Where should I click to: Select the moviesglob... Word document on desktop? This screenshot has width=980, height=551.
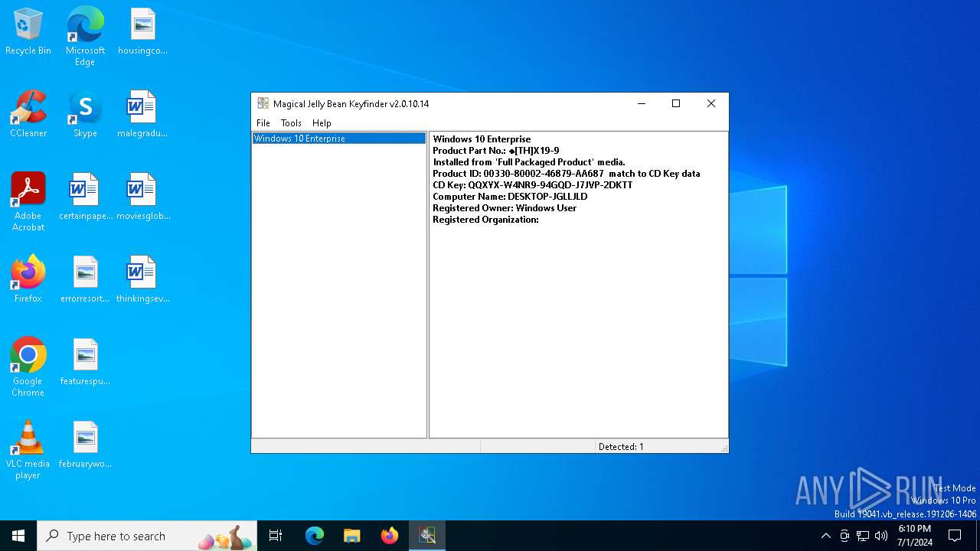(x=142, y=197)
